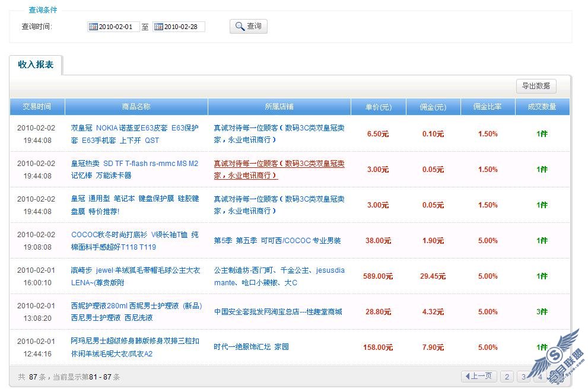Select the quantity cell 3件

[542, 312]
